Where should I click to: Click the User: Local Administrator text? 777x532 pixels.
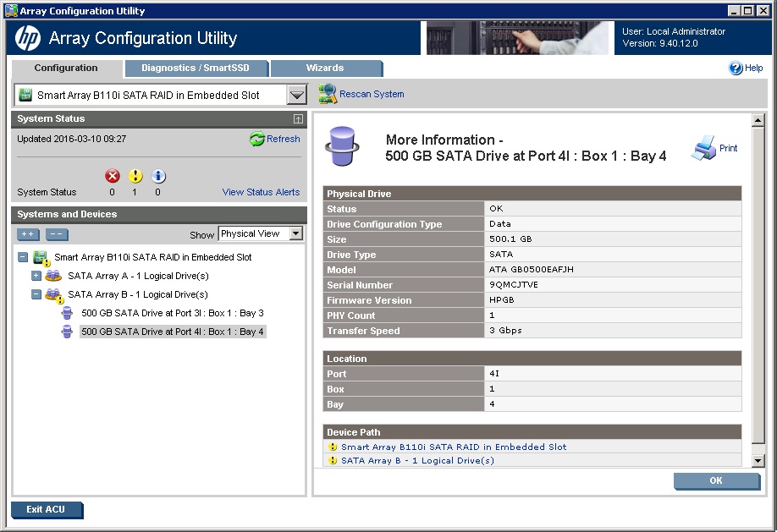click(x=674, y=31)
